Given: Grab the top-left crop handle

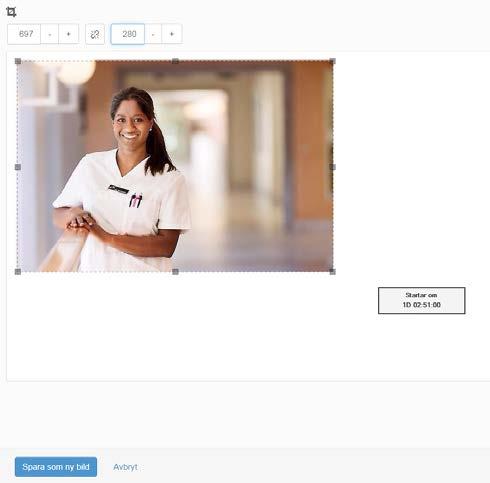Looking at the screenshot, I should tap(18, 61).
